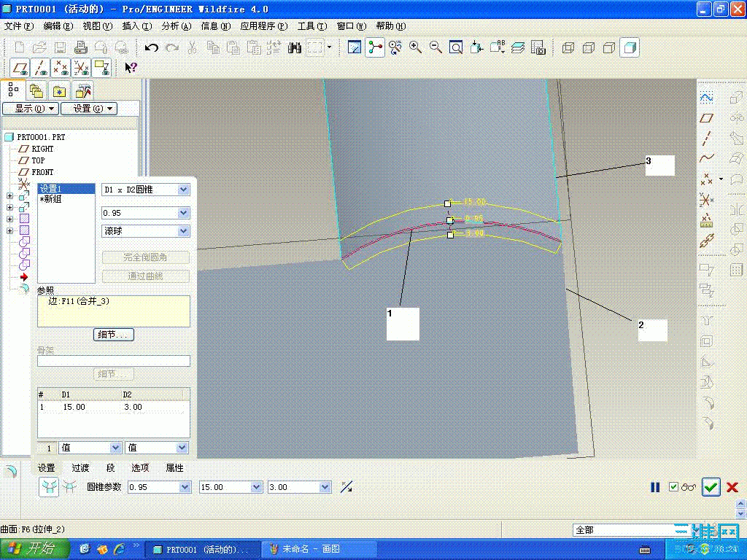Click the Zoom In magnifier icon
The image size is (747, 560).
point(415,47)
